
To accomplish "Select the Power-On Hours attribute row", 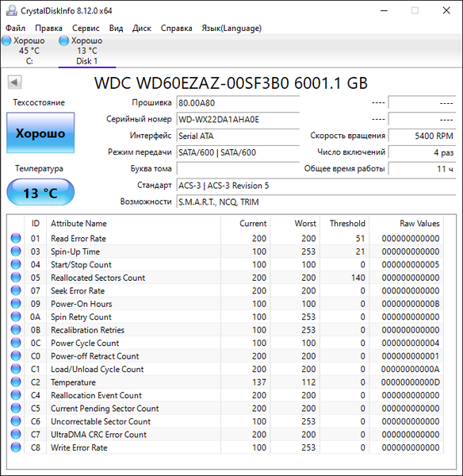I will [x=226, y=304].
